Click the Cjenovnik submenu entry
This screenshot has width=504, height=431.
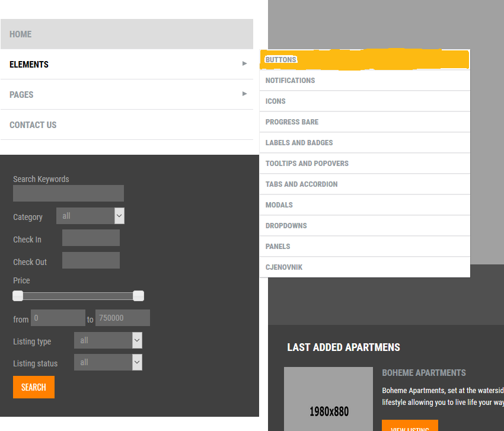pyautogui.click(x=284, y=267)
